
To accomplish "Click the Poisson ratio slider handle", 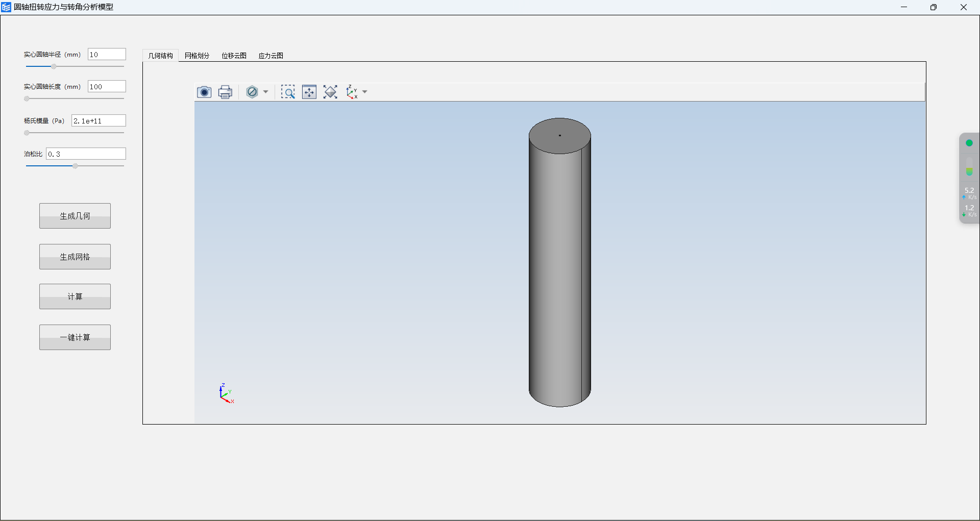I will click(x=75, y=166).
